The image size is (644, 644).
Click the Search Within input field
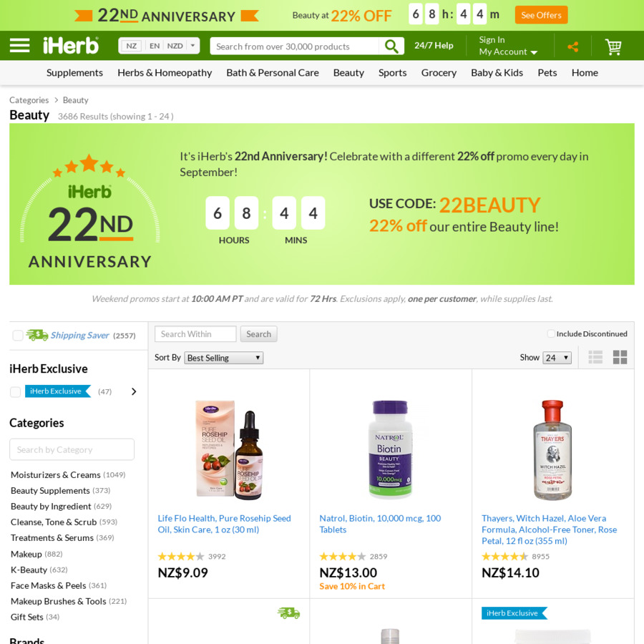click(x=195, y=334)
